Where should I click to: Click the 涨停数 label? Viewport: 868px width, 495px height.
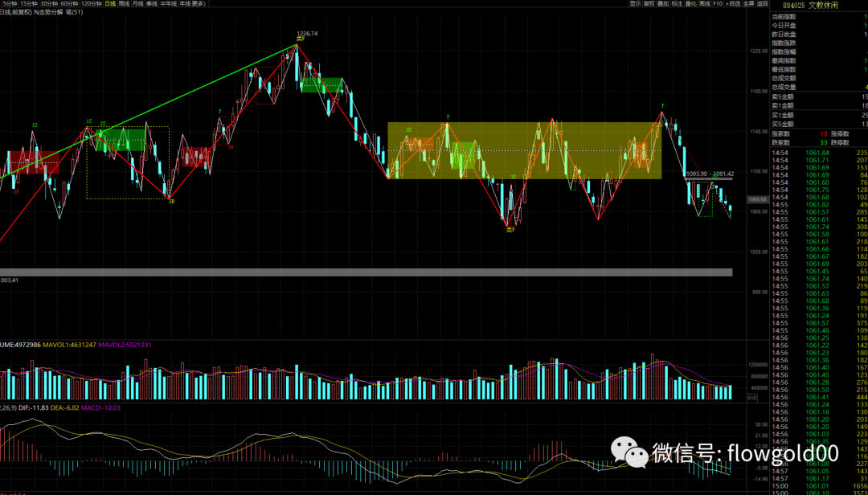pyautogui.click(x=840, y=133)
